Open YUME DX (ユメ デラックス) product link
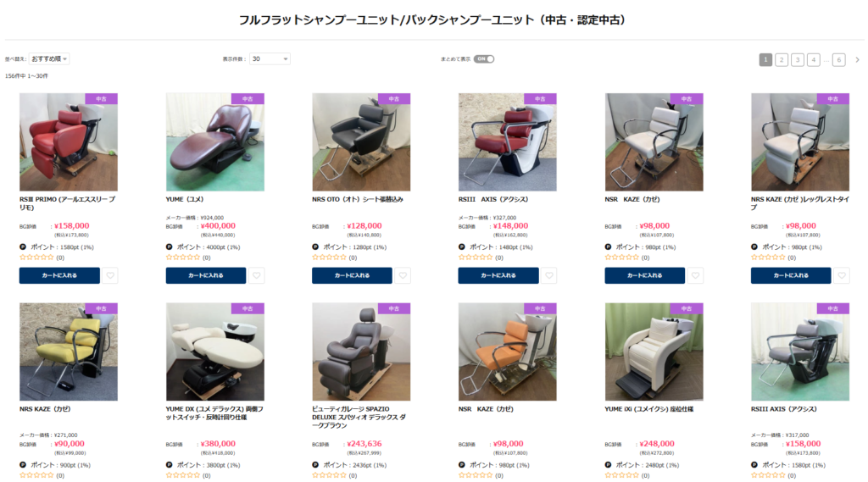Screen dimensions: 868x482 (214, 413)
